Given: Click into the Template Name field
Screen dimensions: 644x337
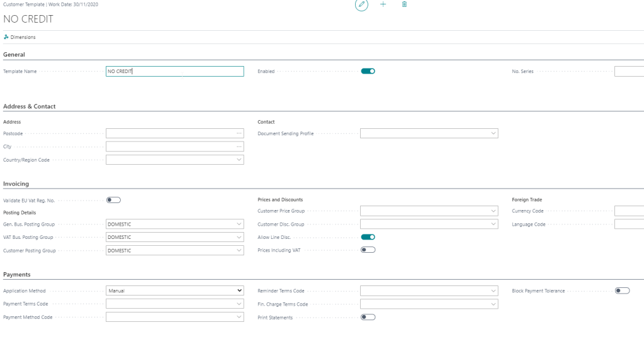Looking at the screenshot, I should (174, 72).
